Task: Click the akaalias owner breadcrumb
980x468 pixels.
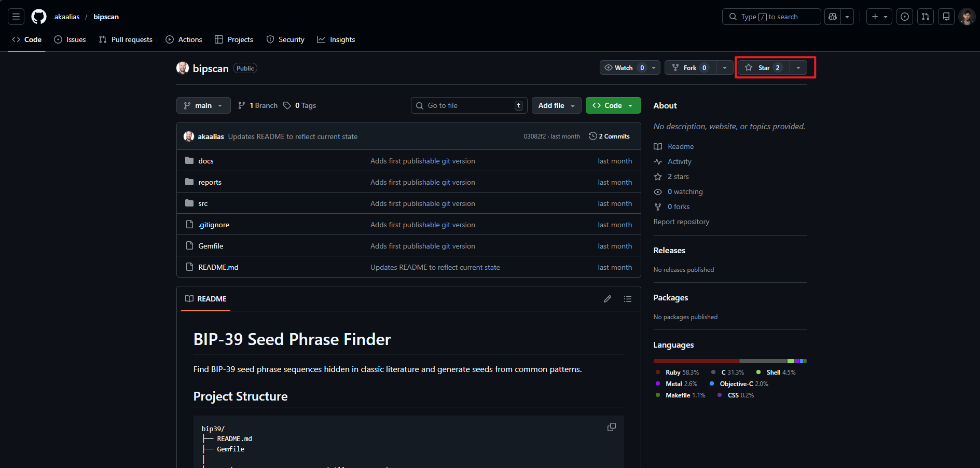Action: [x=67, y=17]
